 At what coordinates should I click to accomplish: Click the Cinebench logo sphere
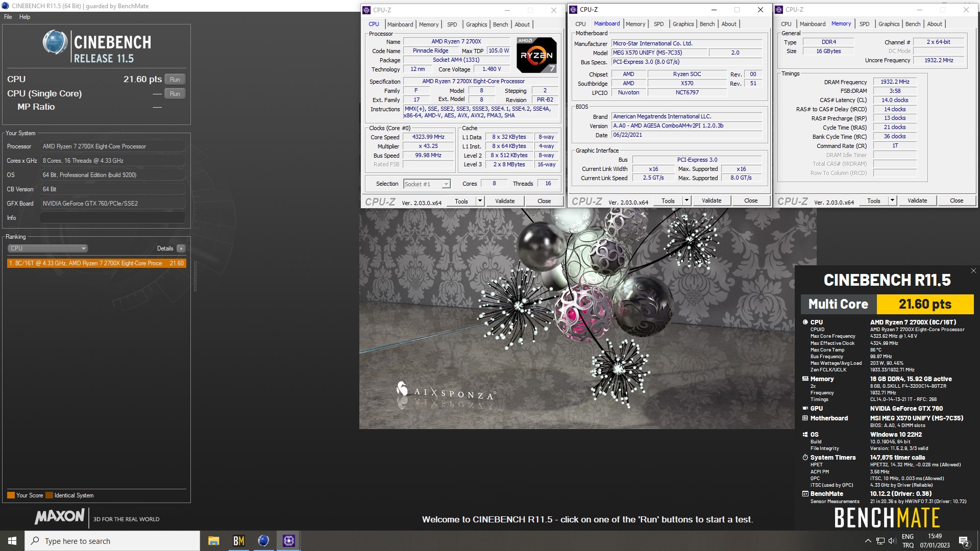pyautogui.click(x=55, y=42)
